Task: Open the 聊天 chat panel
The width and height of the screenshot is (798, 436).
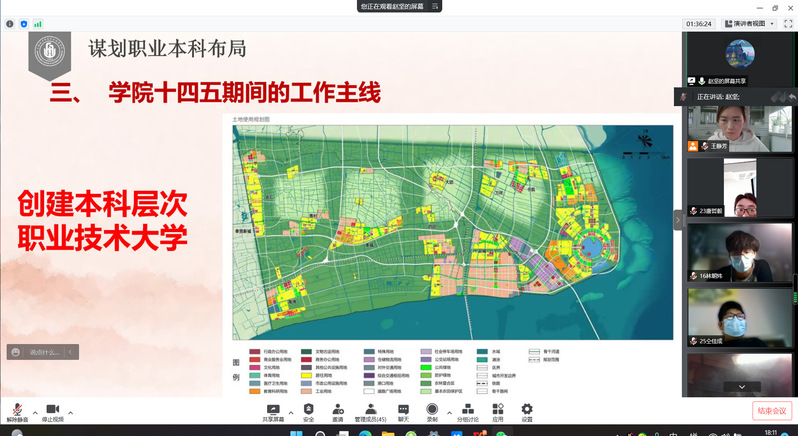Action: pos(403,409)
